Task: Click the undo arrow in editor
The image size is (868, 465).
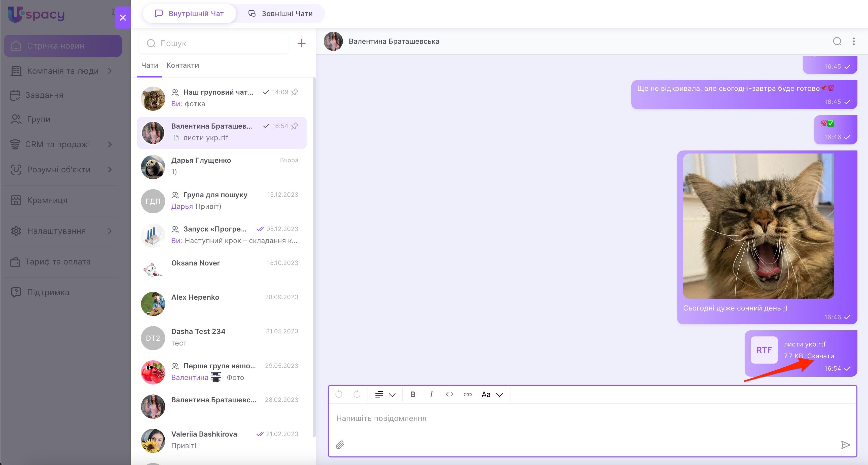Action: coord(339,394)
